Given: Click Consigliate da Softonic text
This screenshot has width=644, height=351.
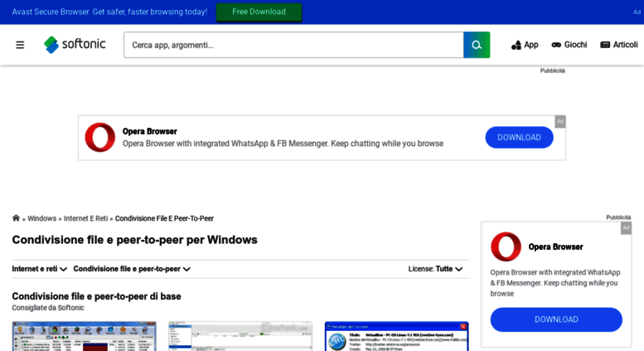Looking at the screenshot, I should click(x=47, y=307).
